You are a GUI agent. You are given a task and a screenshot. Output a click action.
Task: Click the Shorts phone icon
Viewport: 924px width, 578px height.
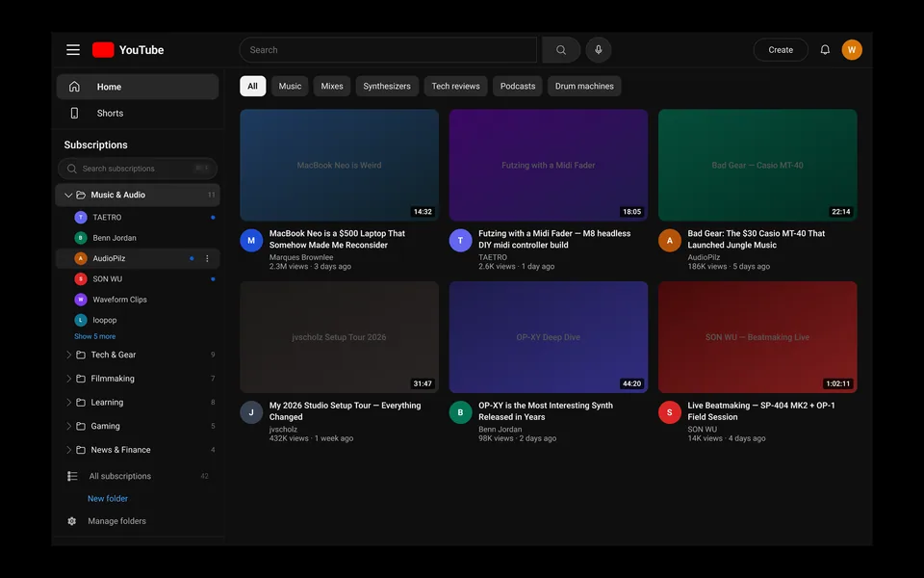coord(74,114)
